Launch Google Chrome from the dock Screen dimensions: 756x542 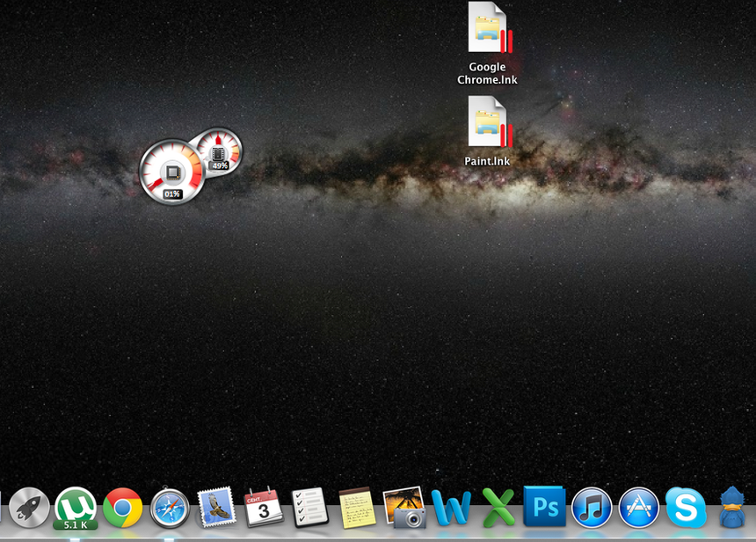tap(122, 508)
